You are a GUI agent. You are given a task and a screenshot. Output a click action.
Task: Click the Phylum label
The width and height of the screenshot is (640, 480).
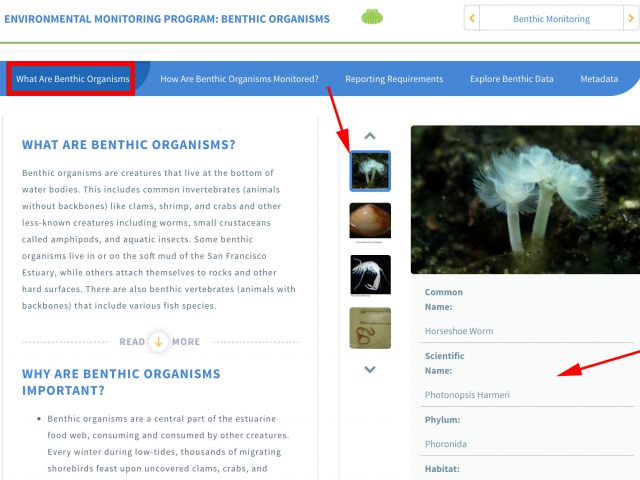[x=442, y=420]
